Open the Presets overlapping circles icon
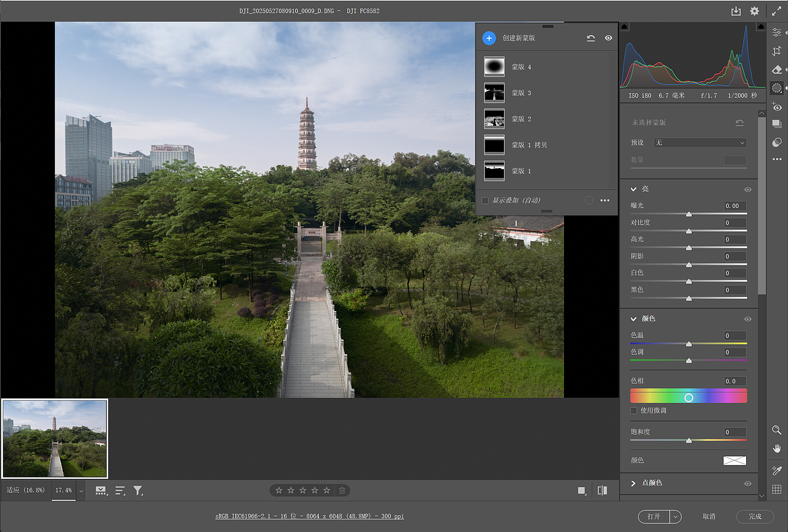The height and width of the screenshot is (532, 788). coord(777,142)
